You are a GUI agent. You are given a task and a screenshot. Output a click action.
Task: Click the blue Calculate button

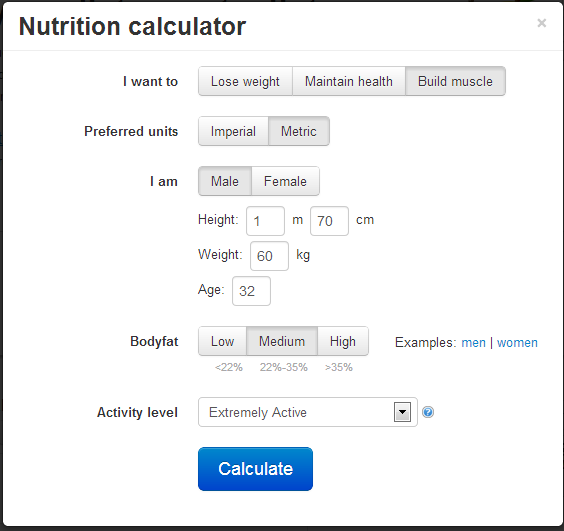point(255,469)
